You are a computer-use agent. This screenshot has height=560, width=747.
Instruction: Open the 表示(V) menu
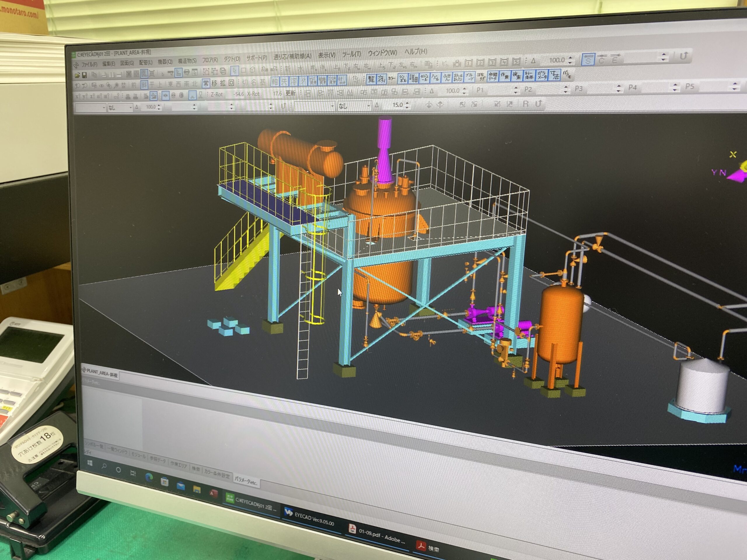(326, 55)
